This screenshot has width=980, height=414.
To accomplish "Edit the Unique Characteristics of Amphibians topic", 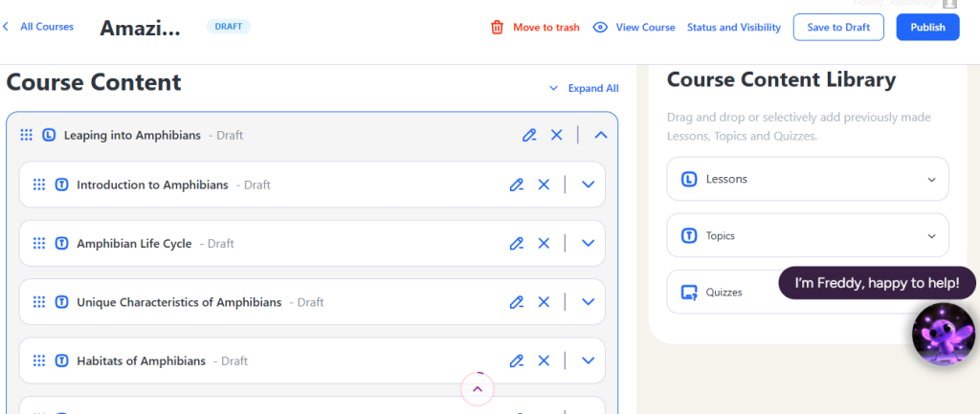I will point(517,302).
